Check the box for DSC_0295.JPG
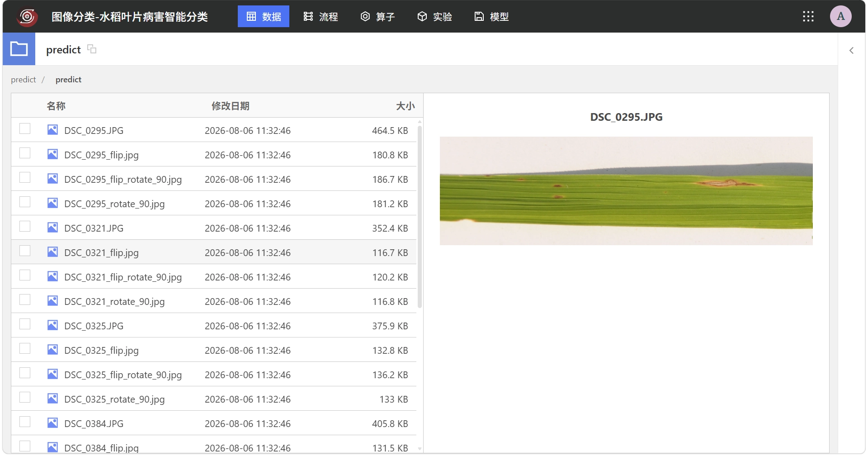 click(25, 128)
